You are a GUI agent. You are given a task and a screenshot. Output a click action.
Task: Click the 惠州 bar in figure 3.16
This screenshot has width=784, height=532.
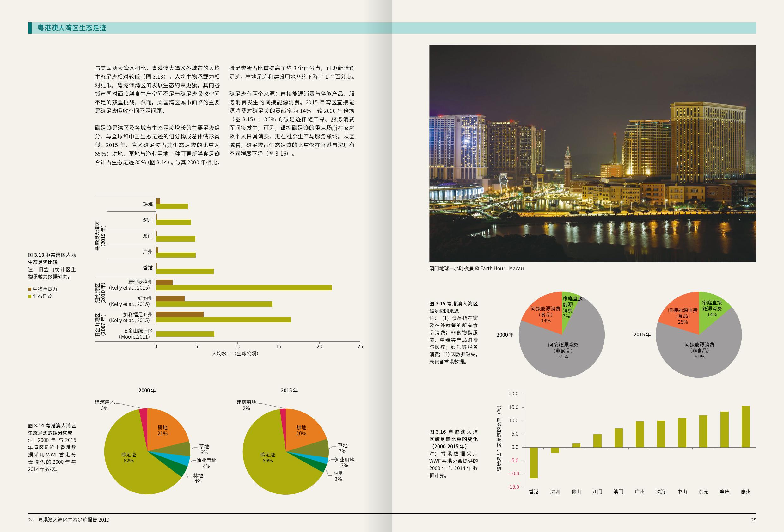[745, 426]
